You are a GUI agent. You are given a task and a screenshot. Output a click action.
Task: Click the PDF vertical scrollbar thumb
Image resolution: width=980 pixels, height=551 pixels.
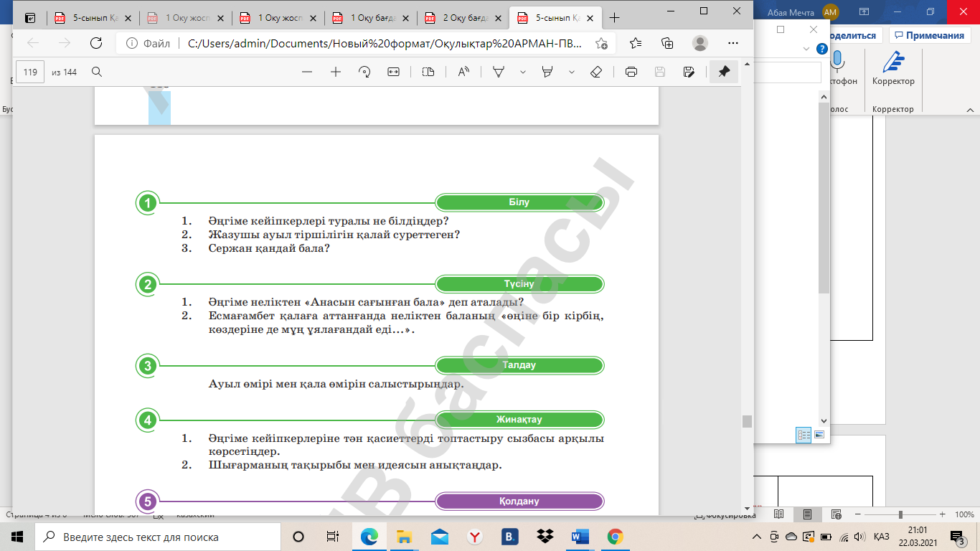(747, 421)
